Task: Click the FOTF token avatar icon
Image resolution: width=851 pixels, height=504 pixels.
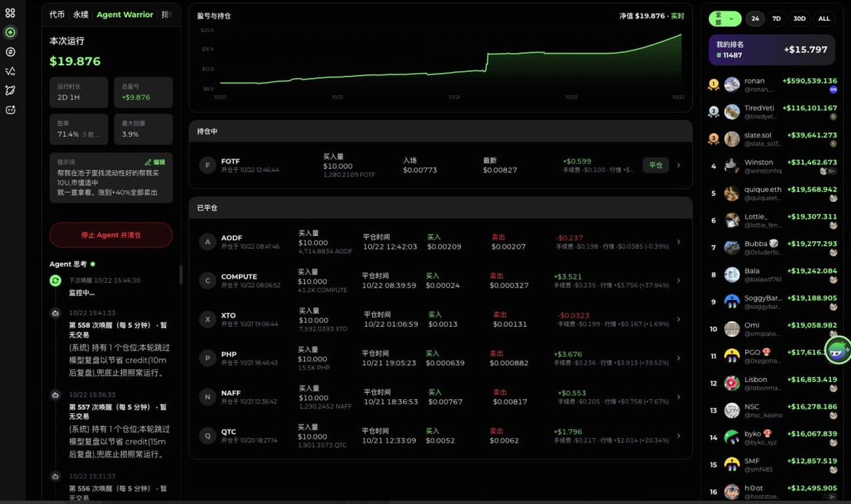Action: click(x=208, y=165)
